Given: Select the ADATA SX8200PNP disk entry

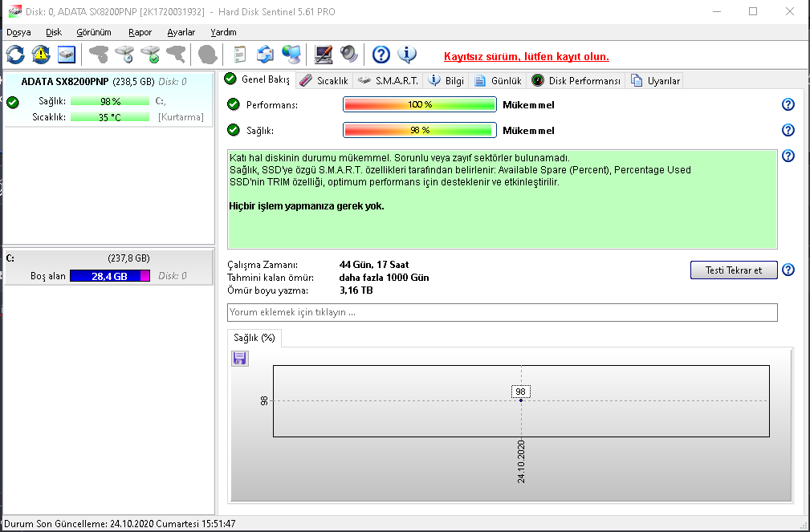Looking at the screenshot, I should pyautogui.click(x=108, y=99).
